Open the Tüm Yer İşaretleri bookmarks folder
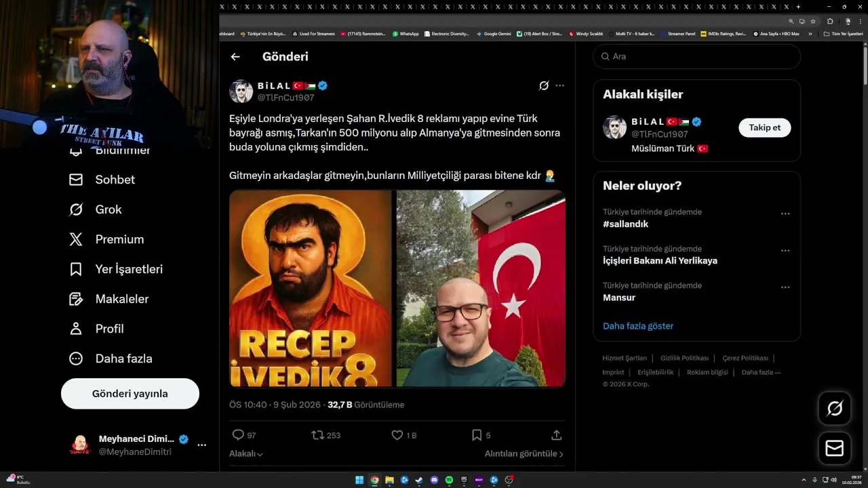 844,34
